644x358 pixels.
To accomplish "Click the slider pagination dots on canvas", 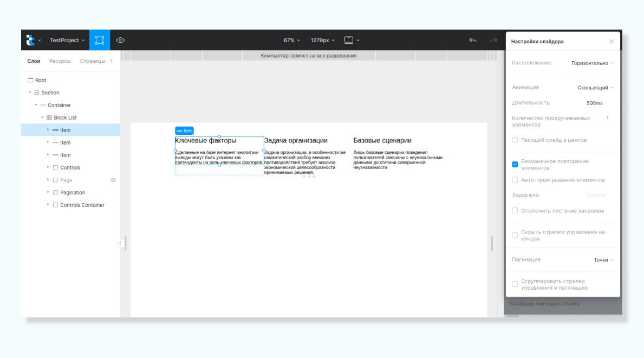I will 309,177.
